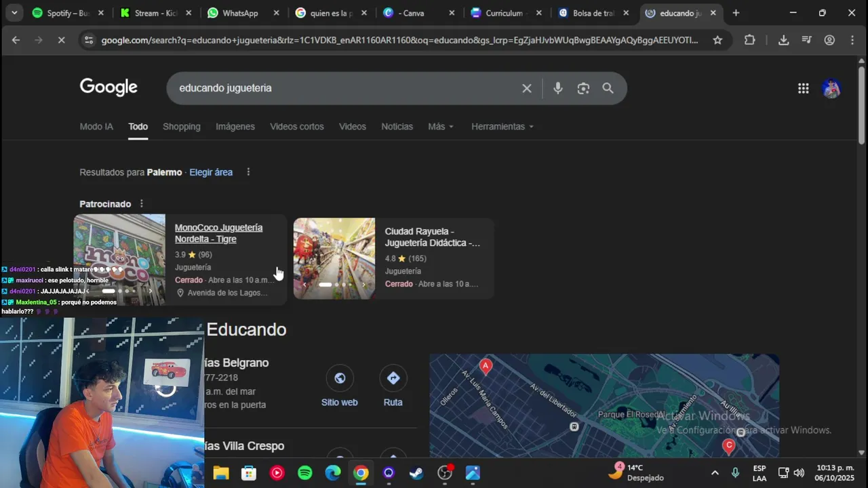Select the Videos results tab
Screen dimensions: 868x488
tap(353, 127)
